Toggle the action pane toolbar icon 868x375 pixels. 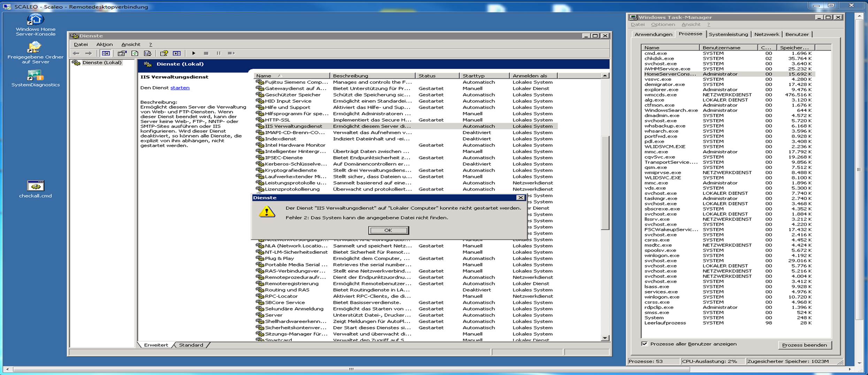[177, 53]
